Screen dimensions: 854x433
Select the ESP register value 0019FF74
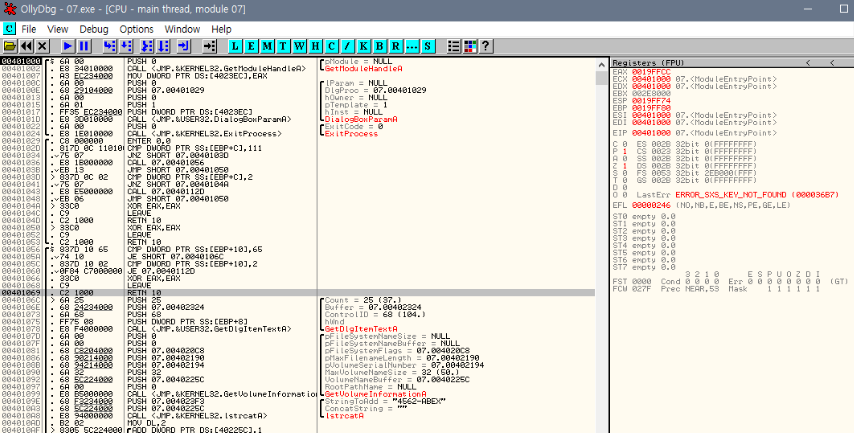[651, 101]
